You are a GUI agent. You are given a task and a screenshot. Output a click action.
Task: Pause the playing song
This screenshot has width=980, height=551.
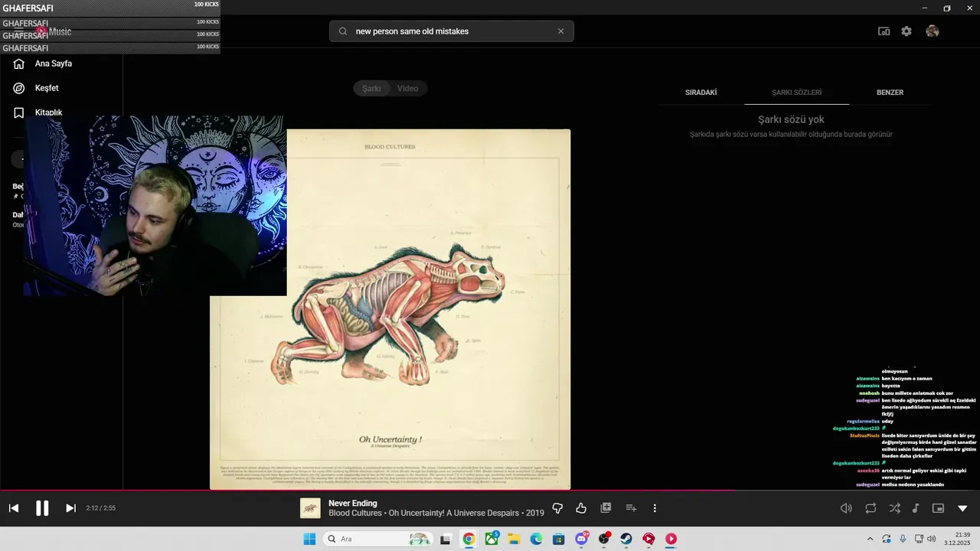coord(42,508)
